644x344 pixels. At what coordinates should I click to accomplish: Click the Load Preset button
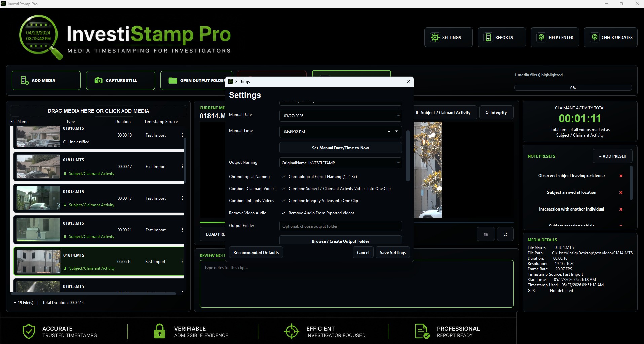point(213,234)
